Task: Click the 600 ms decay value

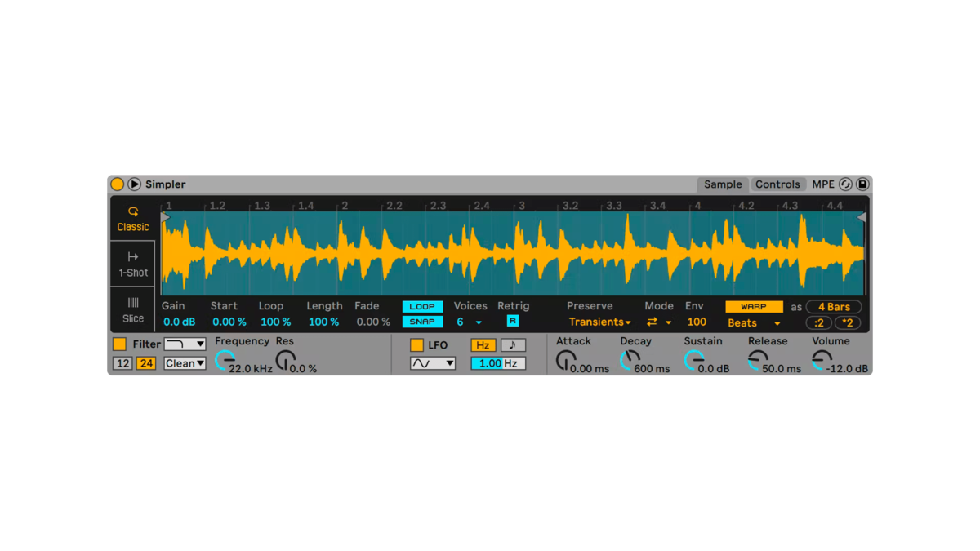Action: 652,369
